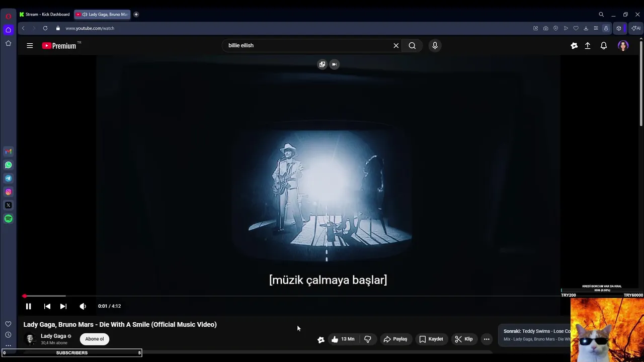The width and height of the screenshot is (644, 362).
Task: Search open tabs with top magnifier
Action: 601,15
